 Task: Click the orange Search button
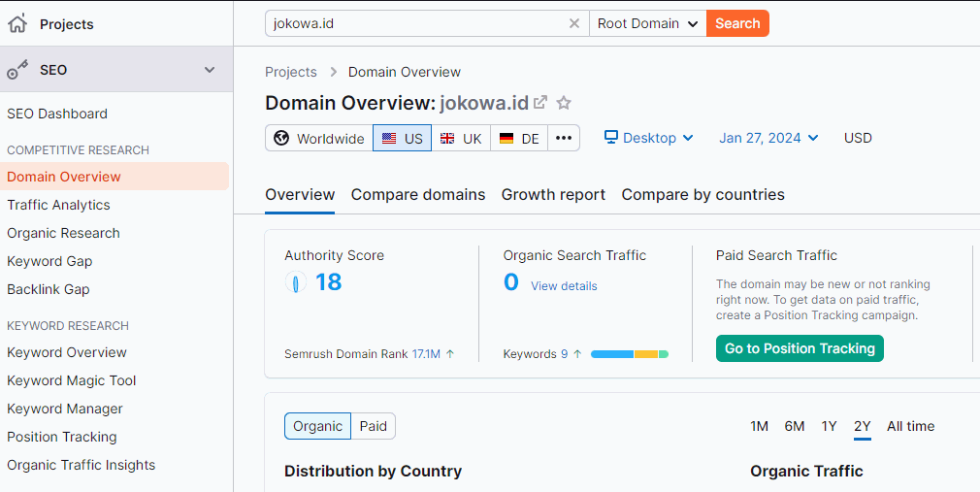point(737,23)
